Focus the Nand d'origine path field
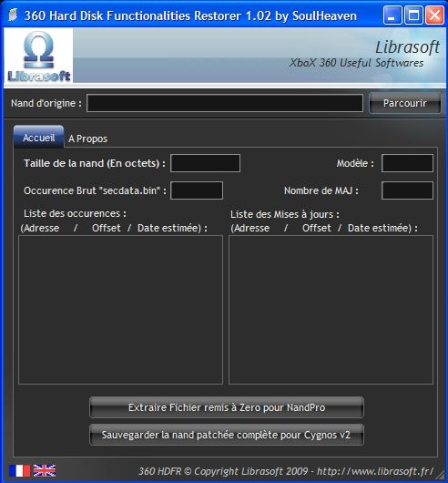The image size is (448, 483). [225, 103]
